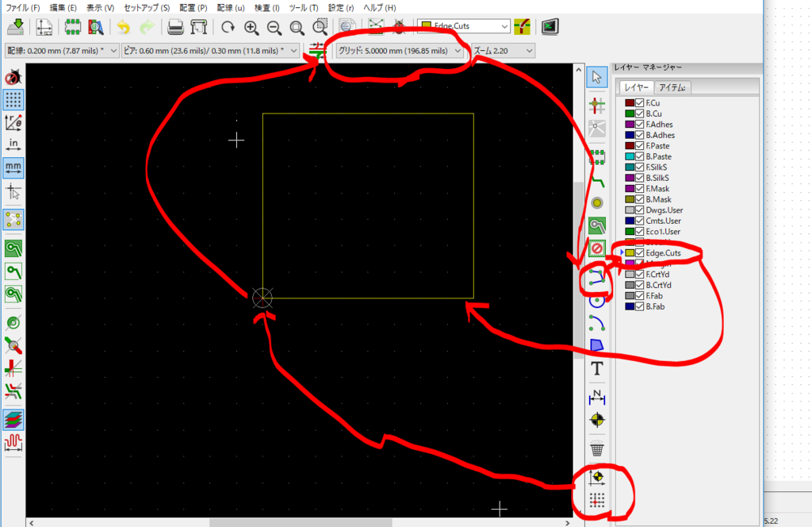Open the 編集 (E) menu
The image size is (812, 527).
pos(63,8)
